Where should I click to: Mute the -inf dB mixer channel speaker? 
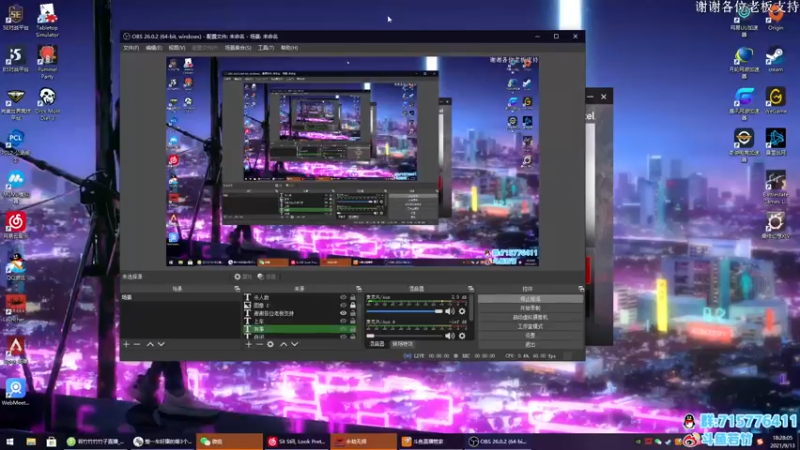449,336
